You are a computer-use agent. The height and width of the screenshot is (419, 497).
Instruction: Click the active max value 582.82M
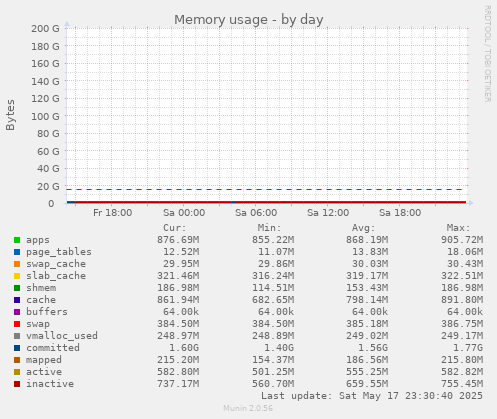click(x=462, y=372)
